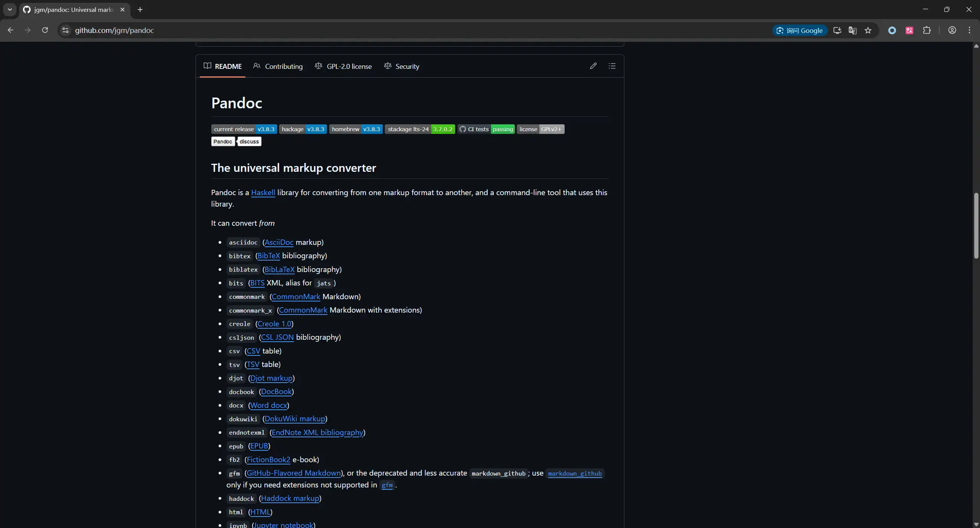Bookmark this page with star icon
The image size is (980, 528).
tap(868, 30)
